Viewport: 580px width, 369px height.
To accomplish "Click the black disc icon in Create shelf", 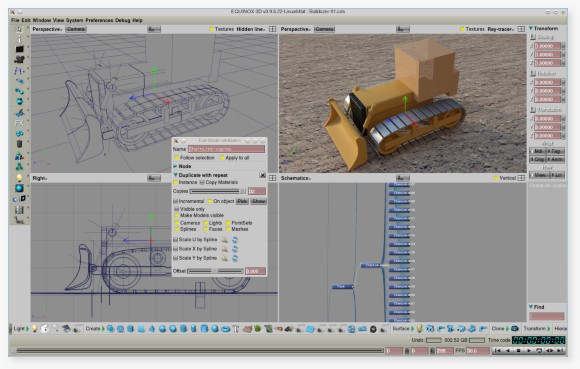I will coord(373,329).
